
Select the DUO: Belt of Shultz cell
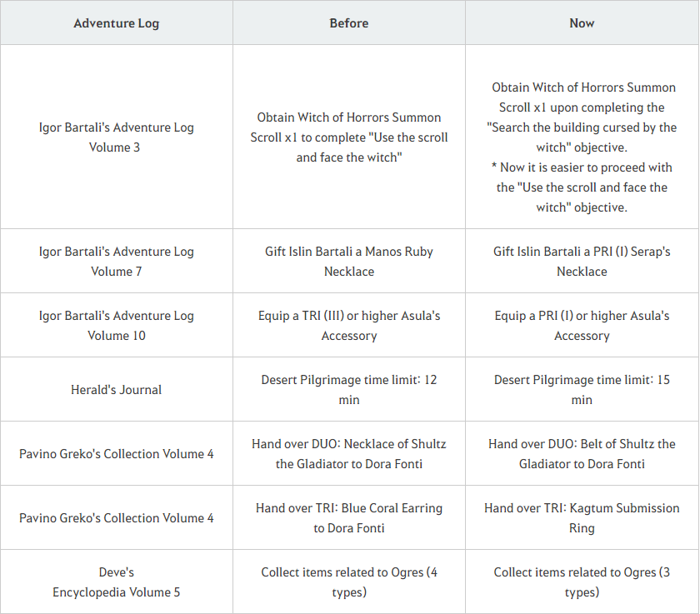[582, 454]
